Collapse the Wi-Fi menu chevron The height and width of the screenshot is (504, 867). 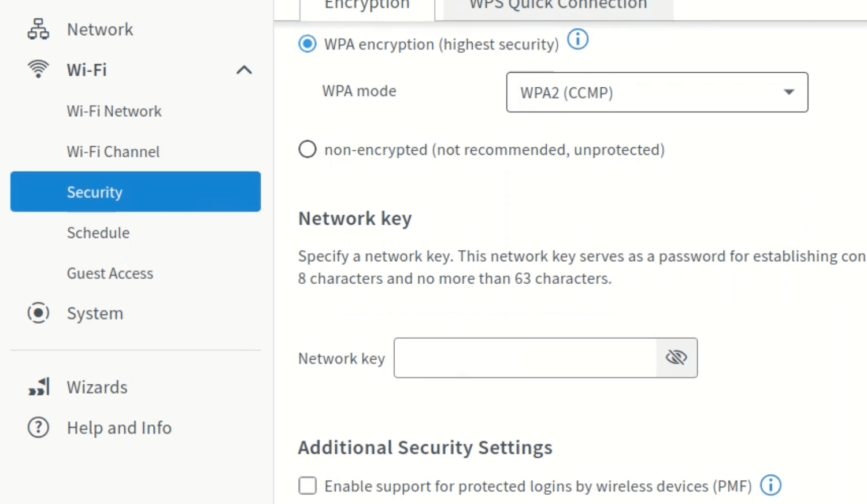point(244,70)
